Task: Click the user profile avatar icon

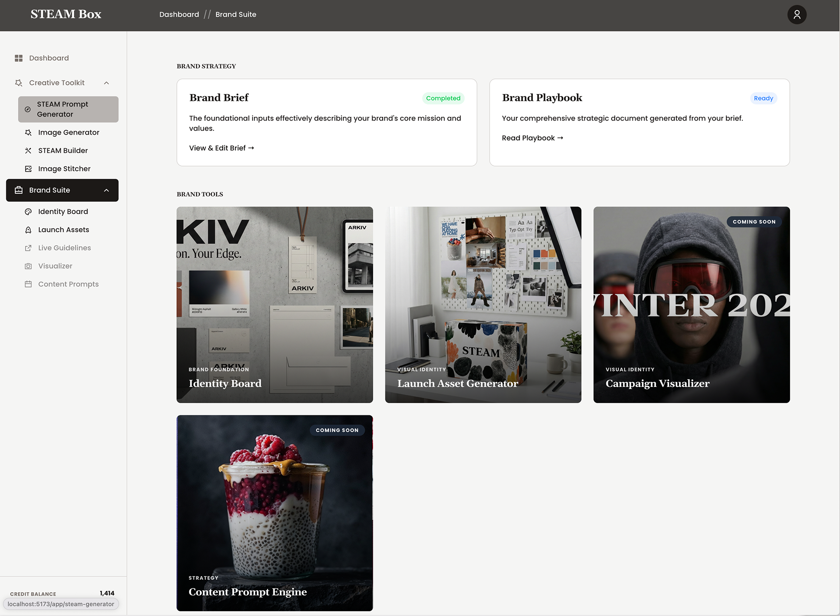Action: (x=797, y=15)
